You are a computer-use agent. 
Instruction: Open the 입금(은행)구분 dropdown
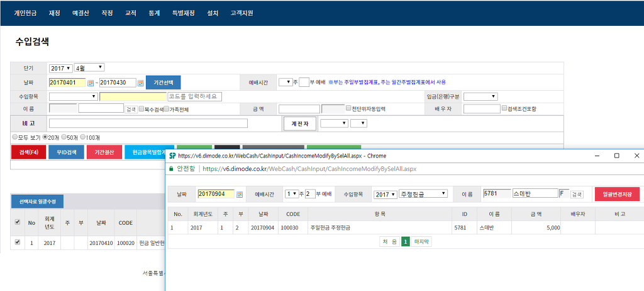480,96
